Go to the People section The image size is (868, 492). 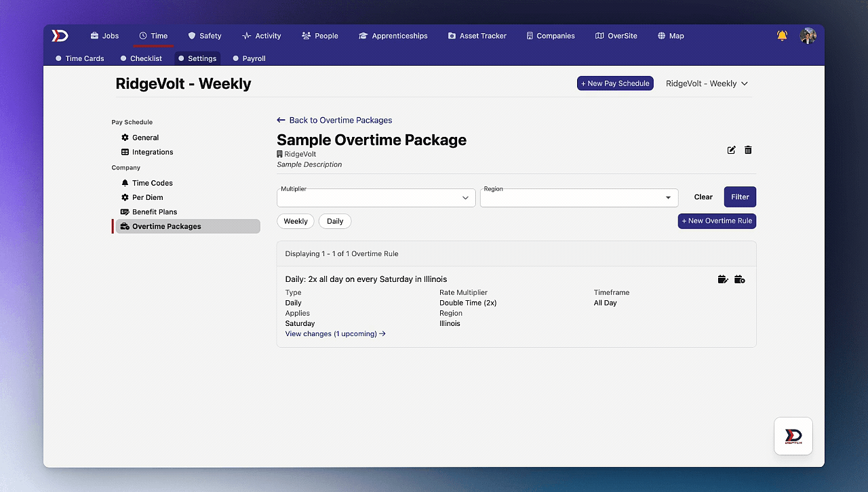(x=320, y=36)
